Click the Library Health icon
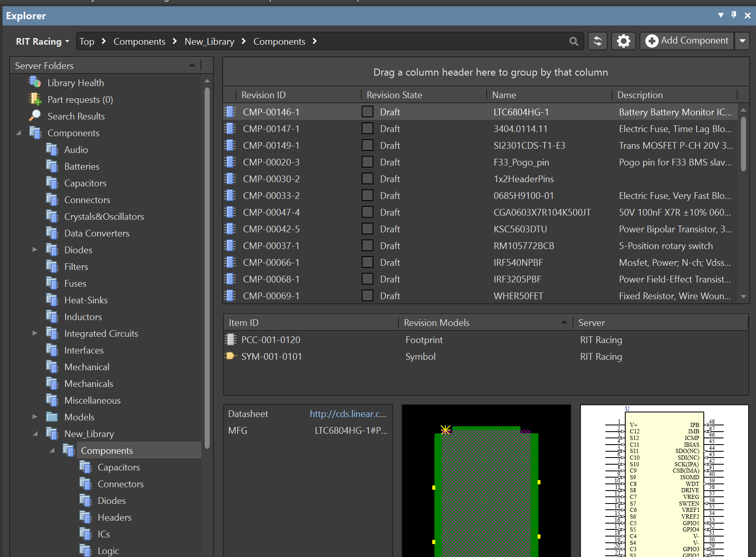The height and width of the screenshot is (557, 756). point(35,82)
